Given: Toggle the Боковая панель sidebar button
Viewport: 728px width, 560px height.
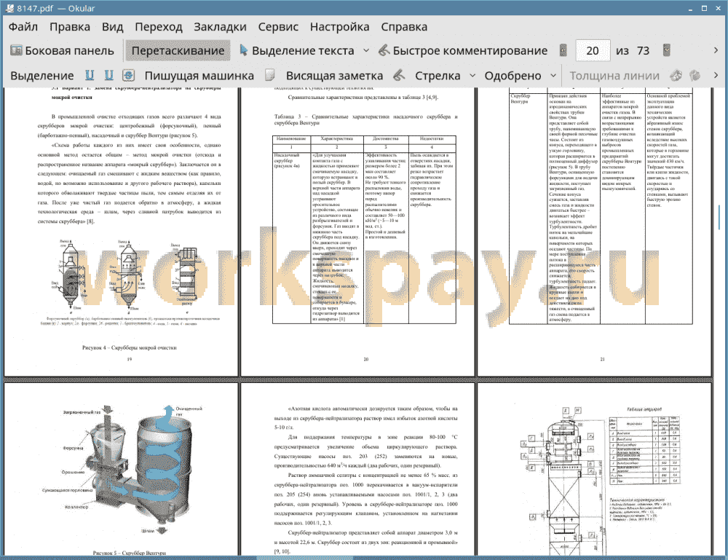Looking at the screenshot, I should tap(62, 51).
